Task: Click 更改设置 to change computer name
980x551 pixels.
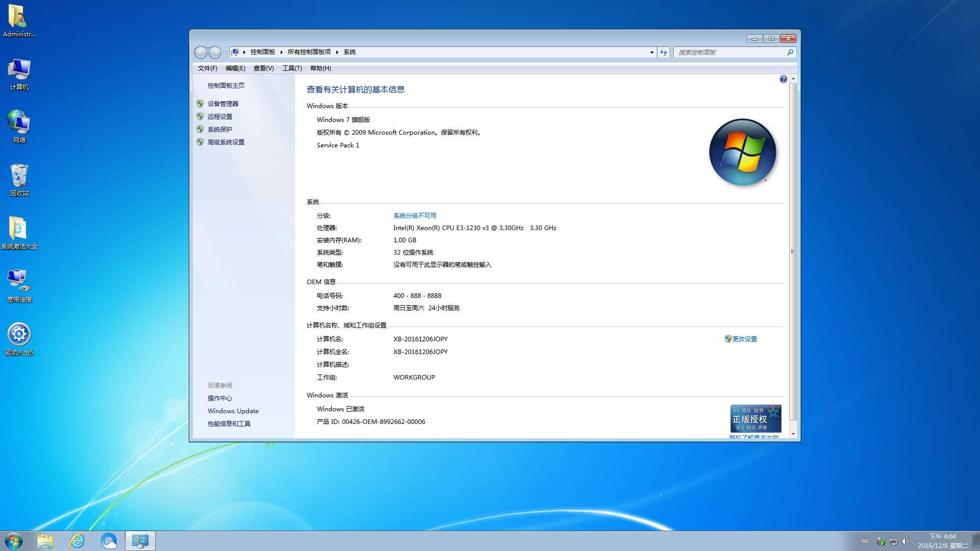Action: coord(744,338)
